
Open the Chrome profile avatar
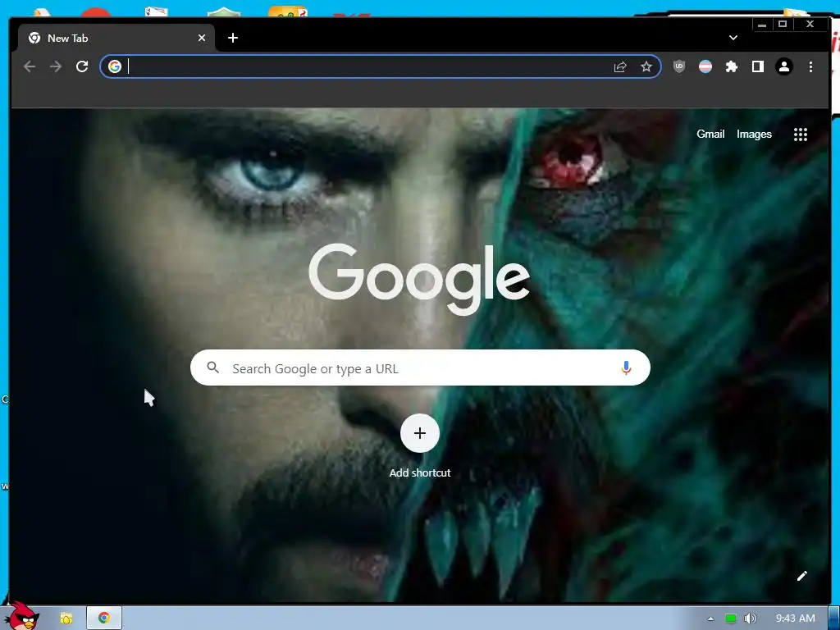784,66
